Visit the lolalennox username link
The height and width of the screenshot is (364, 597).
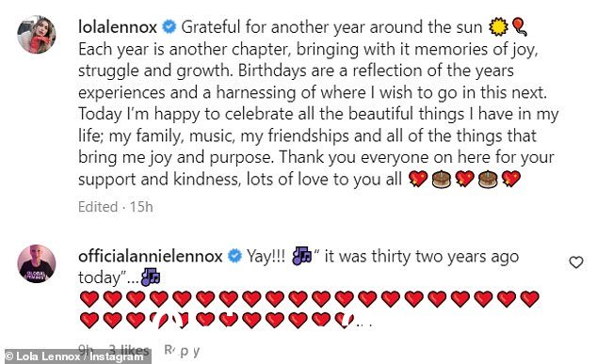click(118, 27)
